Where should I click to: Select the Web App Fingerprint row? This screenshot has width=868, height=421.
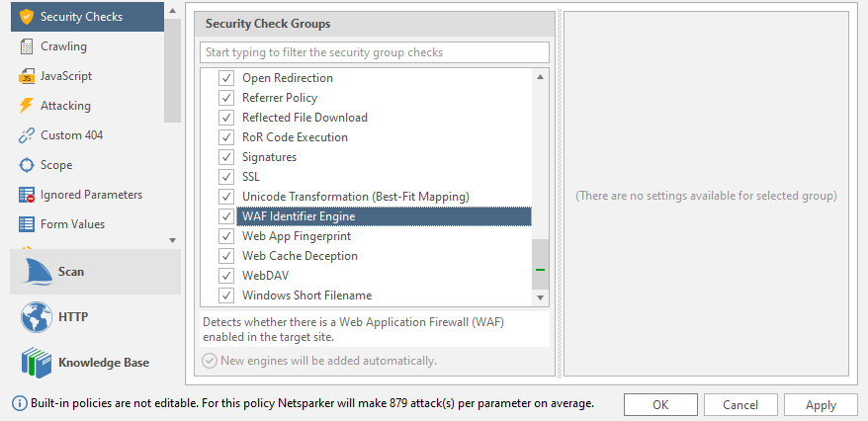click(x=385, y=236)
